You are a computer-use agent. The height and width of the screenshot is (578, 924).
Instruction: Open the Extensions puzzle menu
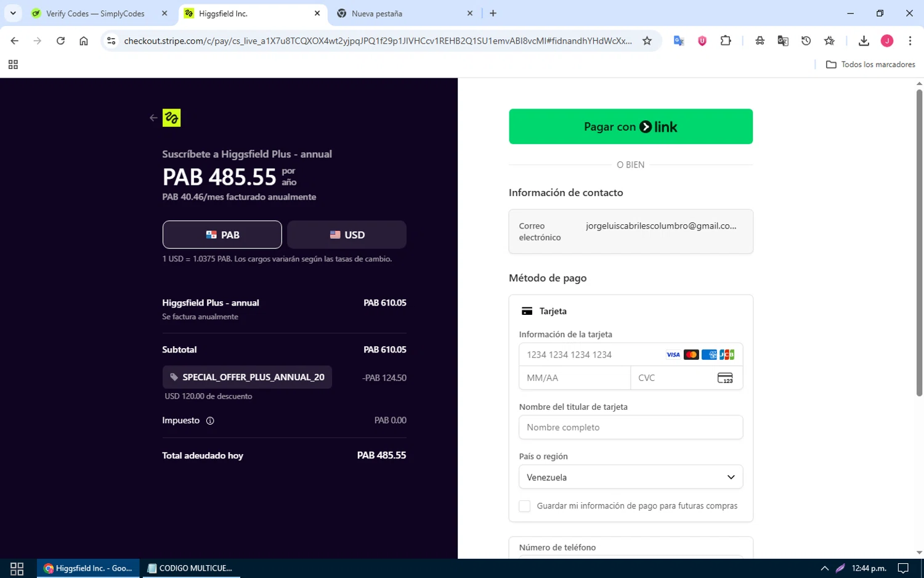point(726,41)
